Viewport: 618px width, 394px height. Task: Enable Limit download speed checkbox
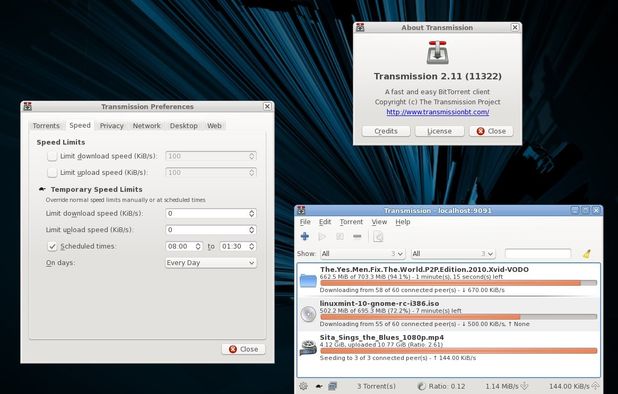pos(52,156)
